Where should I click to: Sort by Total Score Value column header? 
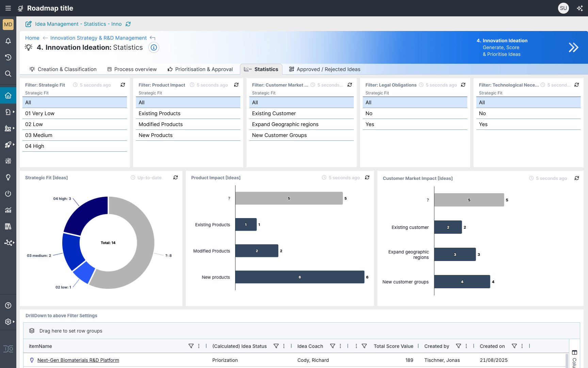pyautogui.click(x=393, y=346)
